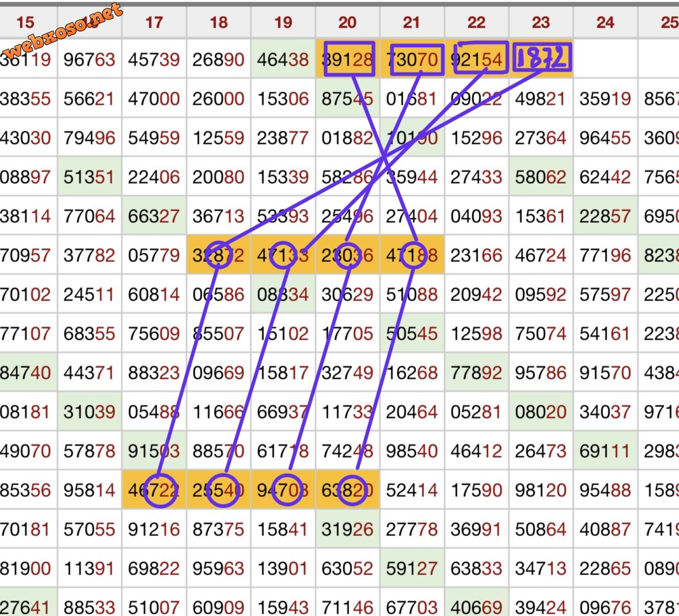
Task: Click the circled cell 63820
Action: pos(348,490)
